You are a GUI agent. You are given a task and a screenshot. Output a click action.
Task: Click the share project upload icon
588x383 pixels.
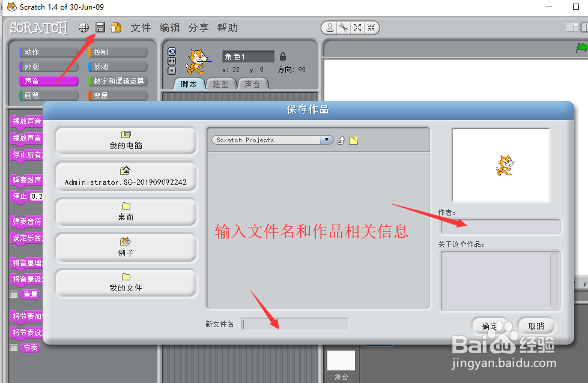pyautogui.click(x=116, y=28)
